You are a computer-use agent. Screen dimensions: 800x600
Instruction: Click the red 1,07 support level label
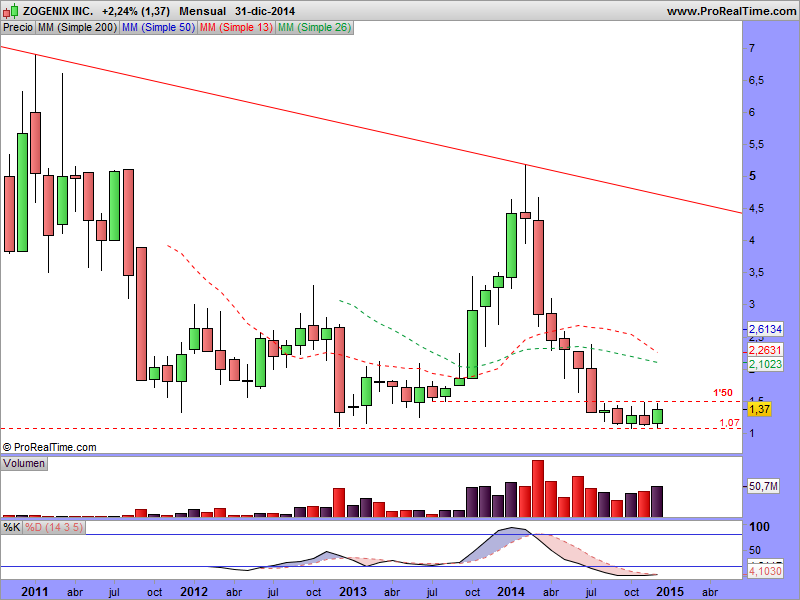(730, 422)
